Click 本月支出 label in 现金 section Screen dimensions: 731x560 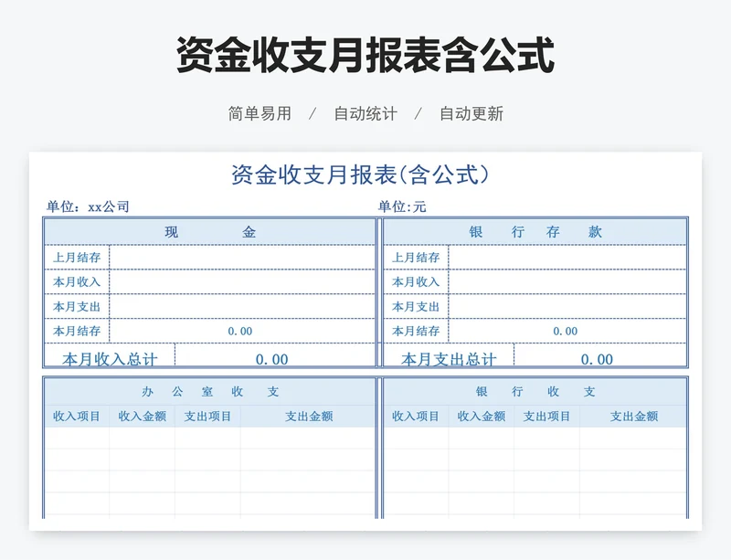pos(77,307)
